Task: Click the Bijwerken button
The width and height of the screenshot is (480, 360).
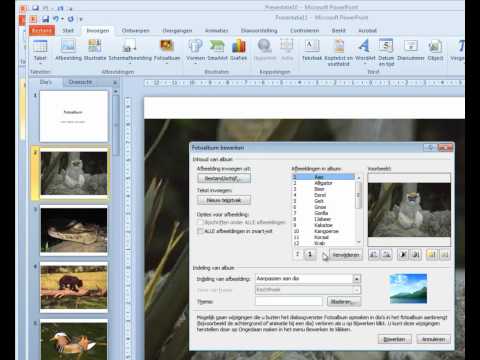Action: coord(395,339)
